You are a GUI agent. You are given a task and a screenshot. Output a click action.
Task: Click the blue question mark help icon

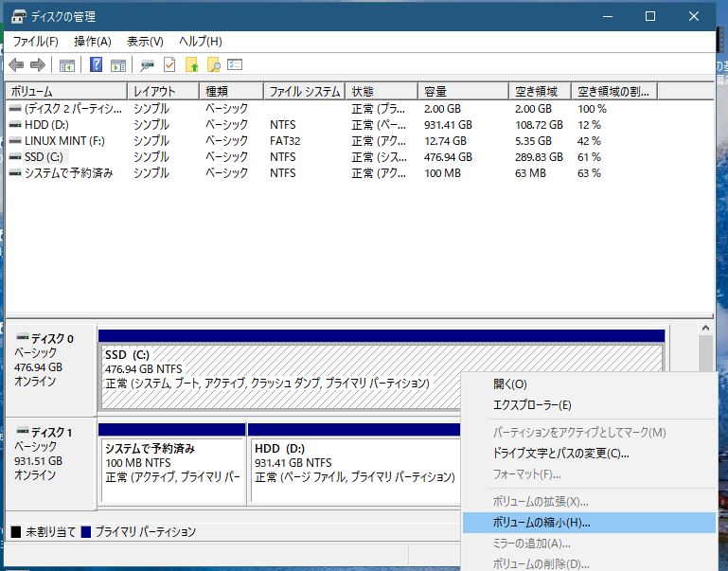[96, 65]
